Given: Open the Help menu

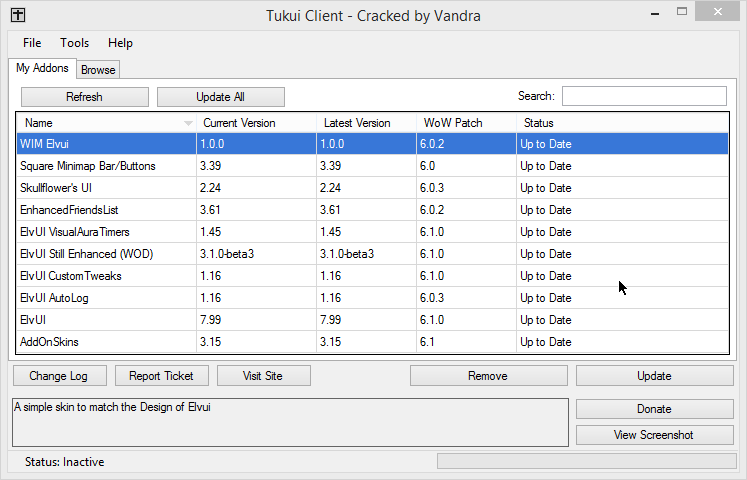Looking at the screenshot, I should (120, 43).
